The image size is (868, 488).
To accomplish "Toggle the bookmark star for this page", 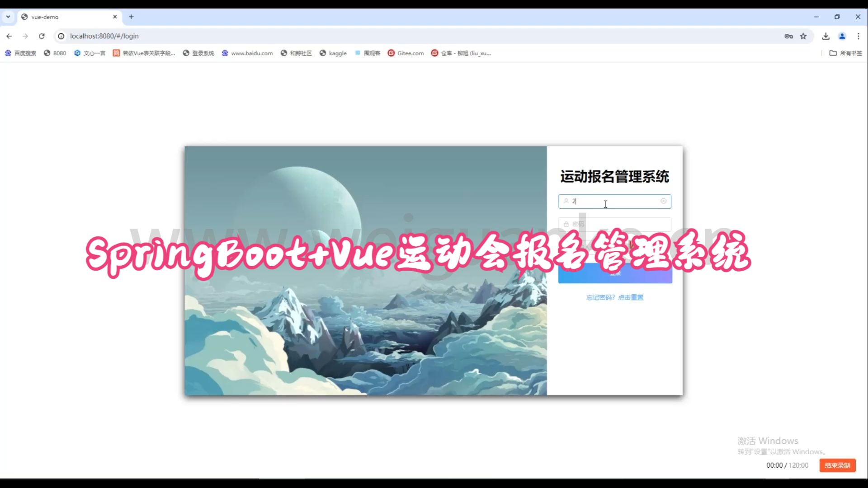I will pyautogui.click(x=804, y=36).
